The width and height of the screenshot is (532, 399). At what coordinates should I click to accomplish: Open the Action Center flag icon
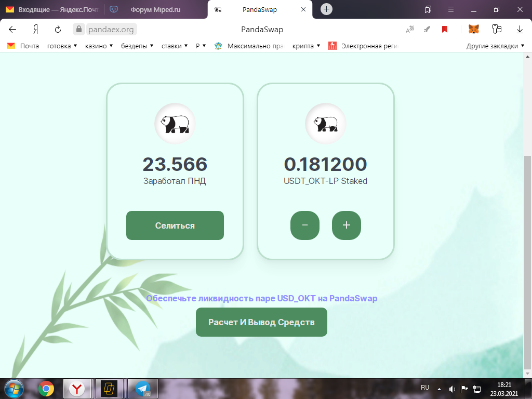[464, 389]
